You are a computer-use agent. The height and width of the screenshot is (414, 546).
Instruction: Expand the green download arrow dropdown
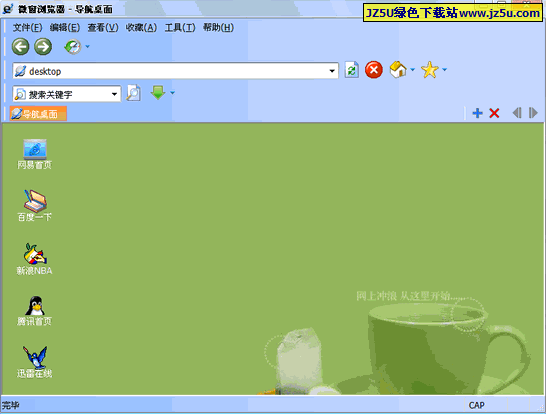click(x=172, y=93)
